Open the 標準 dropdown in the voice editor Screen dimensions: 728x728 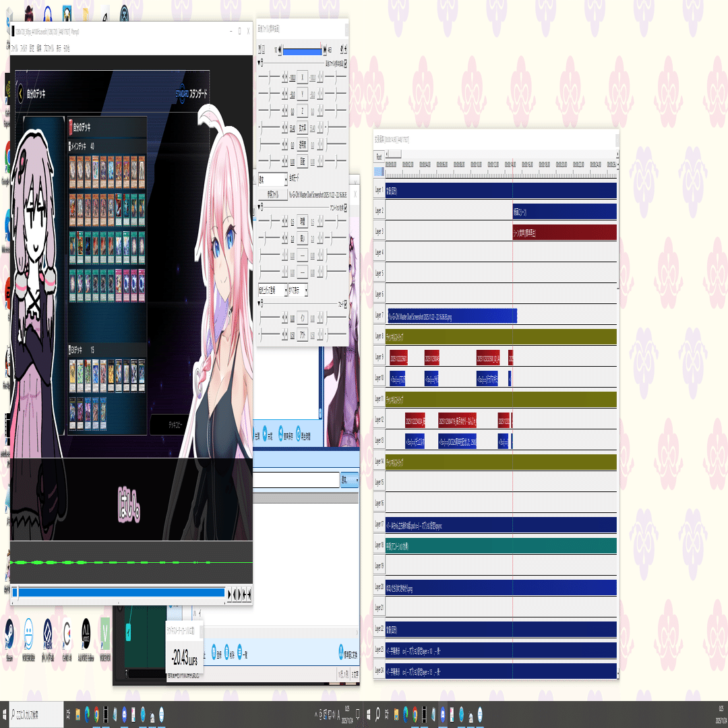coord(350,480)
